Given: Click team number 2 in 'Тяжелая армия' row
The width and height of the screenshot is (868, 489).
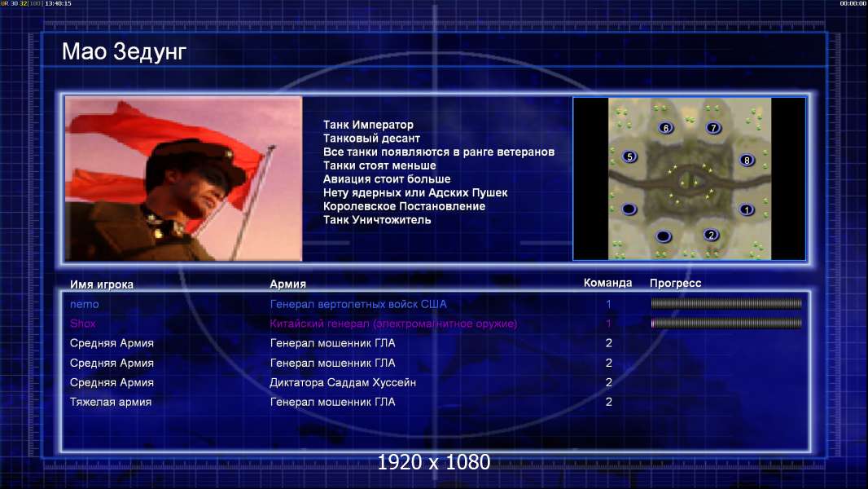Looking at the screenshot, I should coord(609,402).
